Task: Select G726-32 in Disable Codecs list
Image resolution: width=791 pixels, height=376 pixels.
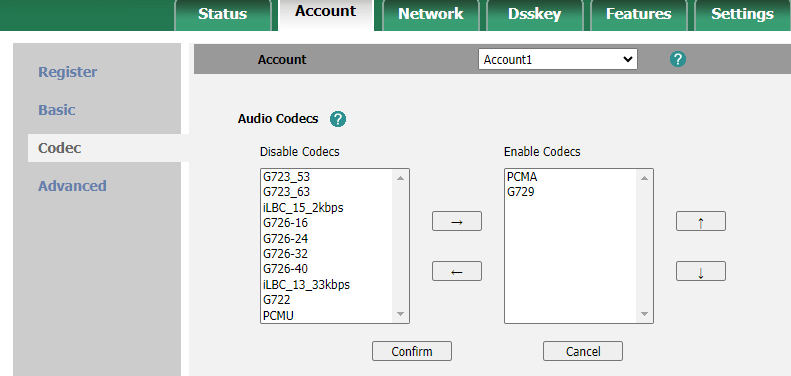Action: tap(327, 253)
